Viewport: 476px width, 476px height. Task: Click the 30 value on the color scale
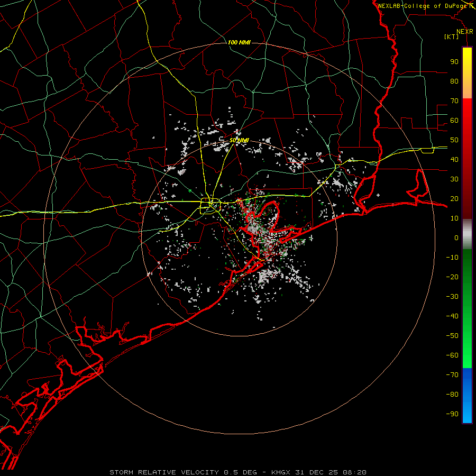click(x=454, y=179)
